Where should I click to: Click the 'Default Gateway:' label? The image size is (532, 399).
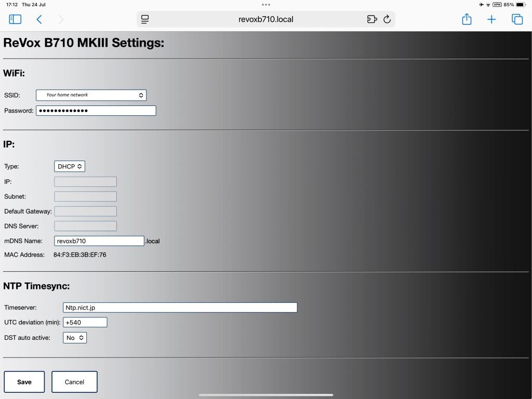[x=28, y=211]
